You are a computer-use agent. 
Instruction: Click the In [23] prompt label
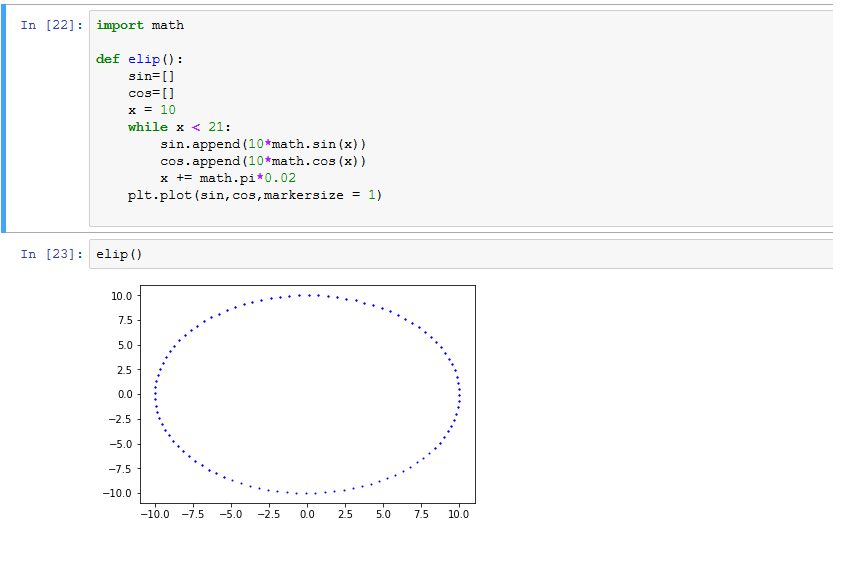pyautogui.click(x=52, y=254)
